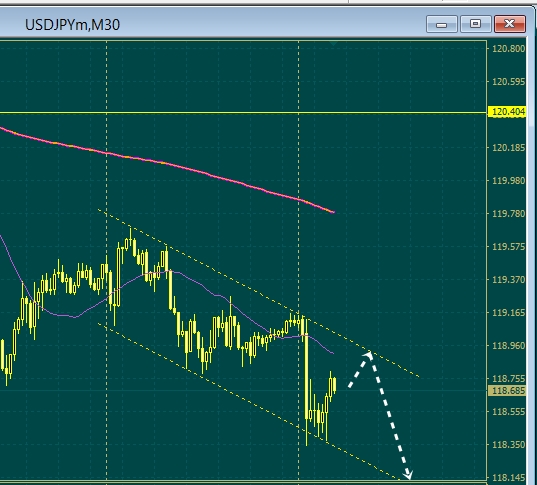
Task: Click the chart shift triangle marker at top
Action: coord(334,43)
